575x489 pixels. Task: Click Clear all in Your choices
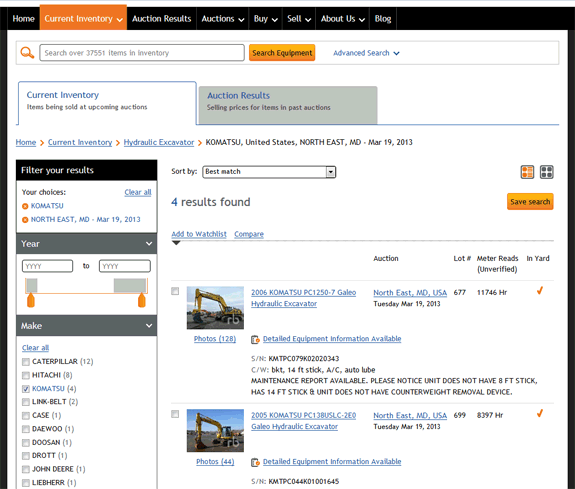[138, 192]
